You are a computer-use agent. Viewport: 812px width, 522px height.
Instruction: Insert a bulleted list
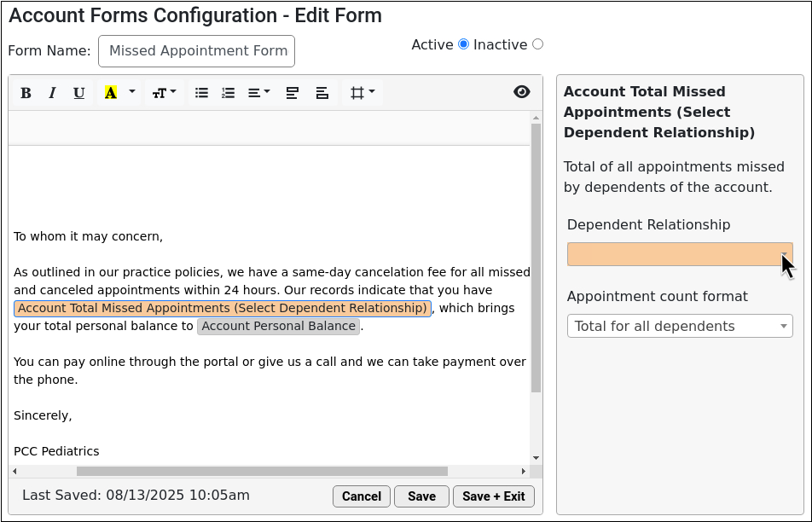201,93
